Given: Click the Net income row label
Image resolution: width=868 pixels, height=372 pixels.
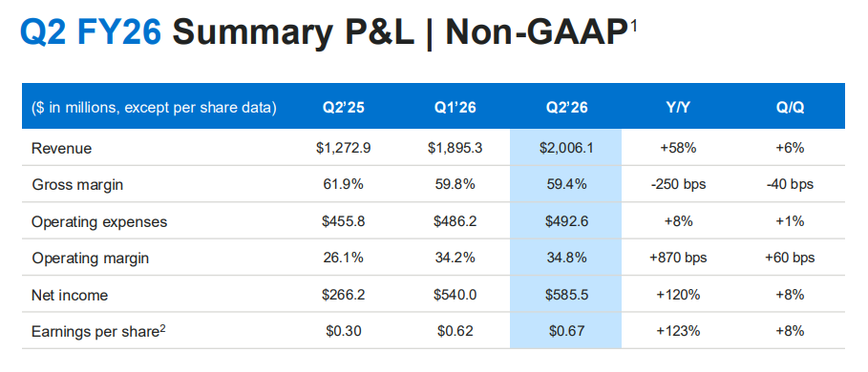Looking at the screenshot, I should (x=70, y=295).
